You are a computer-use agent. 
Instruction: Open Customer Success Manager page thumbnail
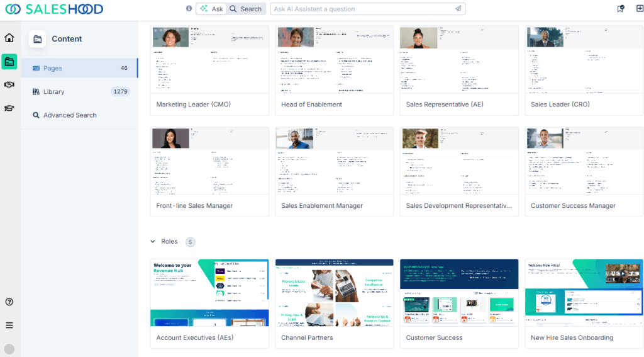[x=584, y=161]
